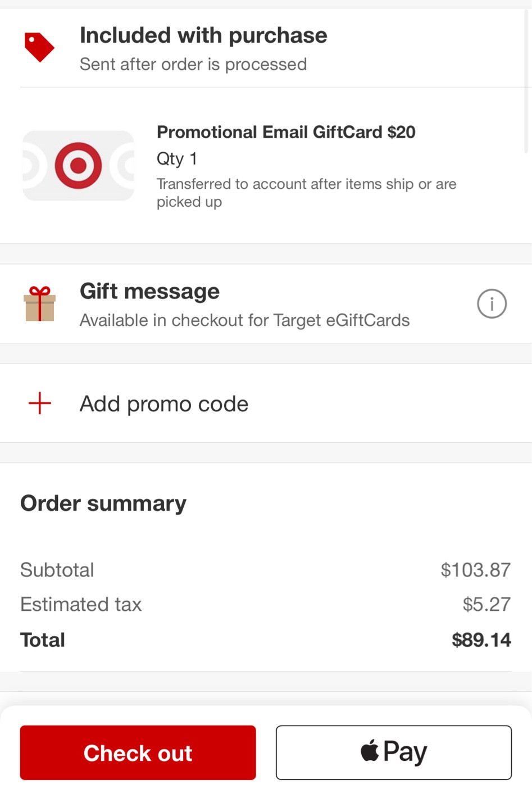Tap the red price tag icon
The image size is (532, 798).
pos(39,47)
